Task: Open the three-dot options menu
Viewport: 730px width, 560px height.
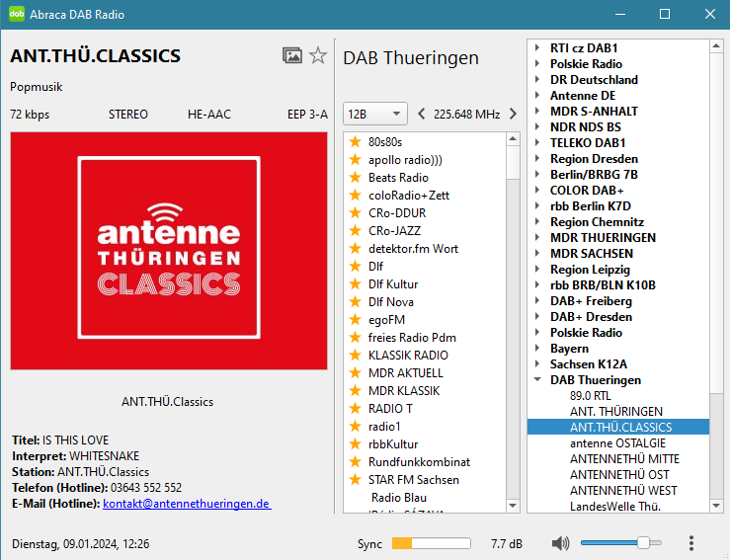Action: [x=691, y=543]
